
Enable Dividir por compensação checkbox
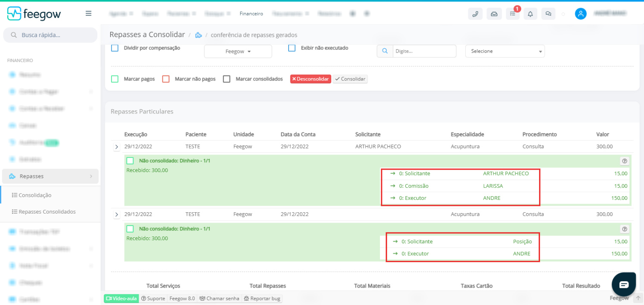[115, 48]
